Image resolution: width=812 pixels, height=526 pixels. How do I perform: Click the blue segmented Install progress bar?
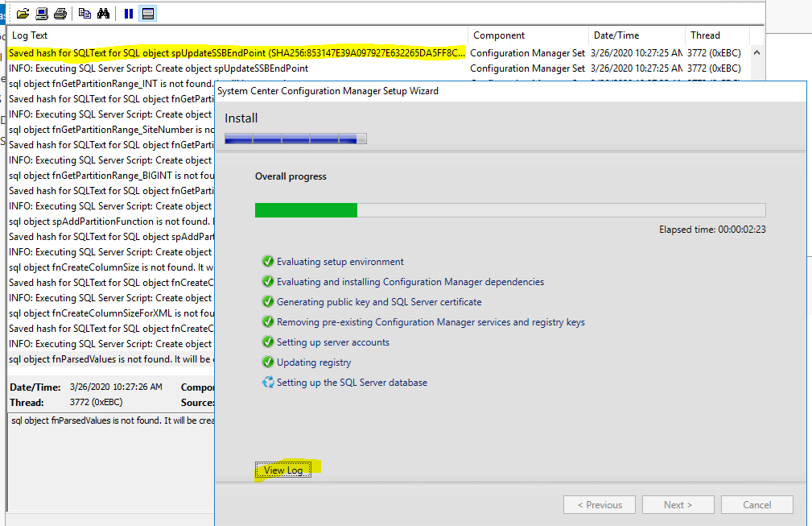[x=295, y=139]
